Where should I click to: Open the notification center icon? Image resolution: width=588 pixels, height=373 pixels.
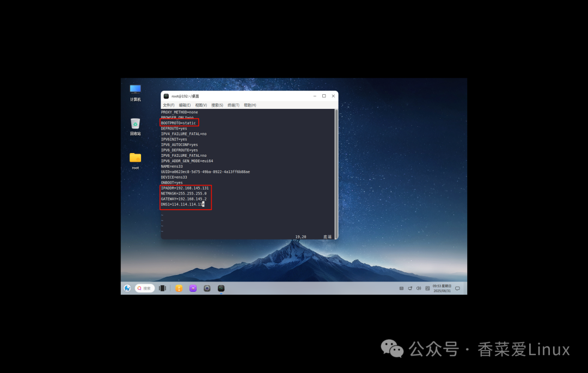coord(457,288)
